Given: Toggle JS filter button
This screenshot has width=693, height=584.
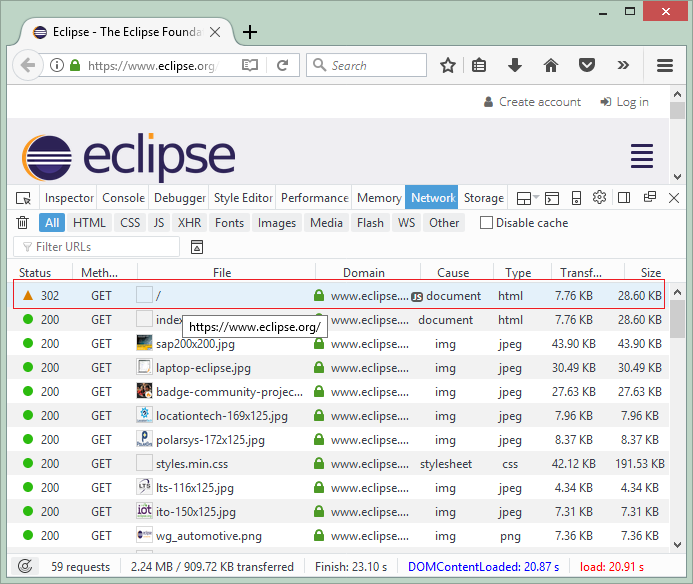Looking at the screenshot, I should coord(159,222).
